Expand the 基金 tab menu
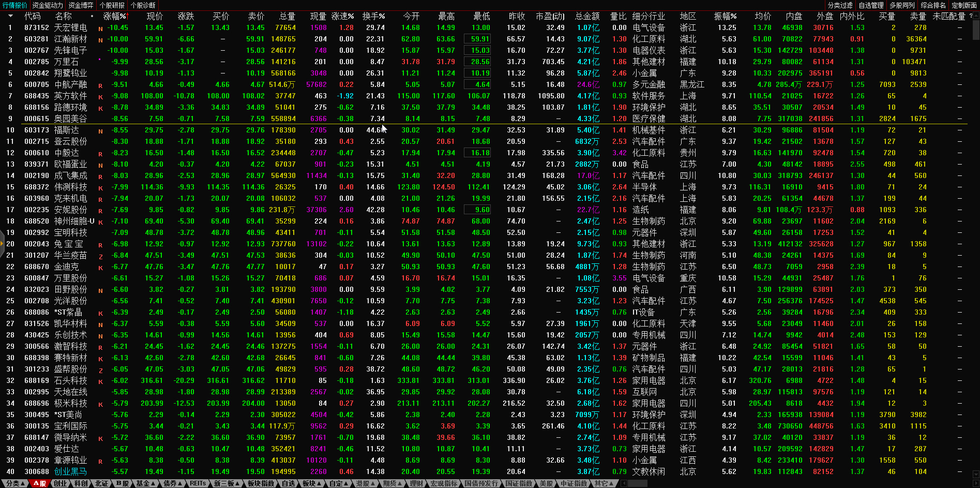 tap(145, 483)
